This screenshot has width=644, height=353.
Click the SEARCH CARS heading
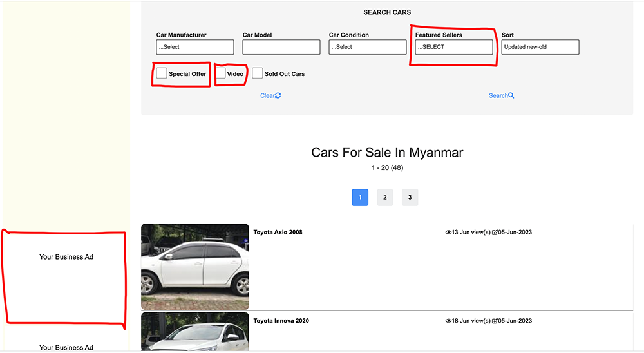point(387,12)
